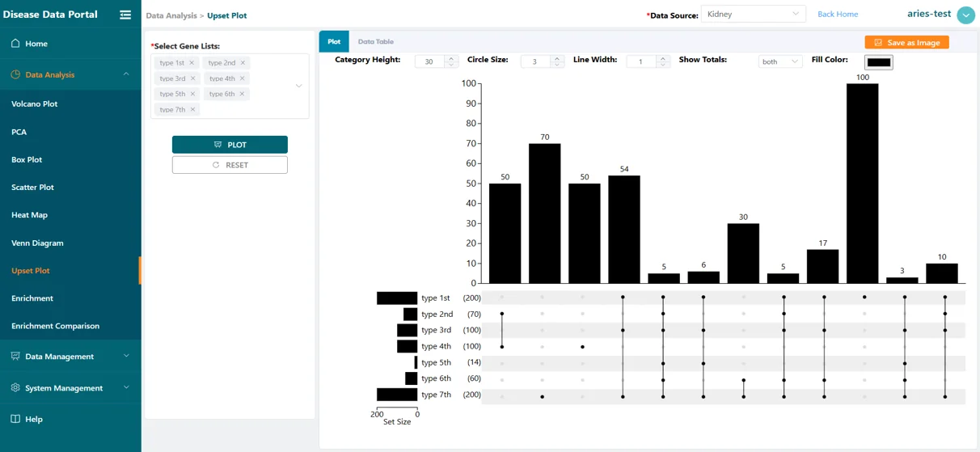Click the PLOT button
This screenshot has width=980, height=452.
coord(230,145)
